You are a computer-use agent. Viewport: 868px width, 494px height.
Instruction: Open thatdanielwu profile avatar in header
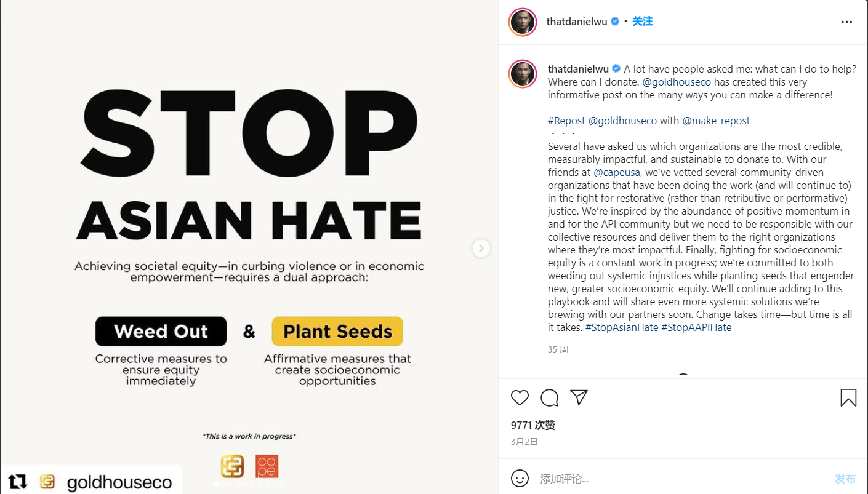pyautogui.click(x=523, y=22)
